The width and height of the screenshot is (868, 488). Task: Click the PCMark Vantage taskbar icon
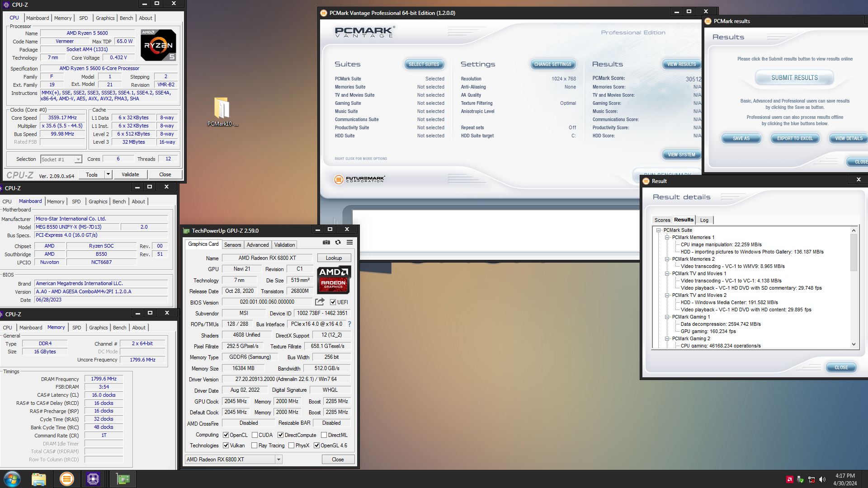click(66, 479)
